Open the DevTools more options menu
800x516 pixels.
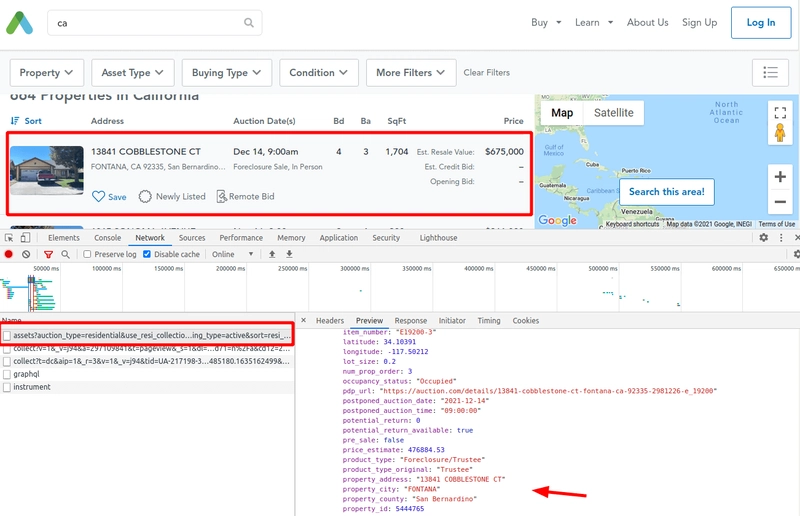781,237
